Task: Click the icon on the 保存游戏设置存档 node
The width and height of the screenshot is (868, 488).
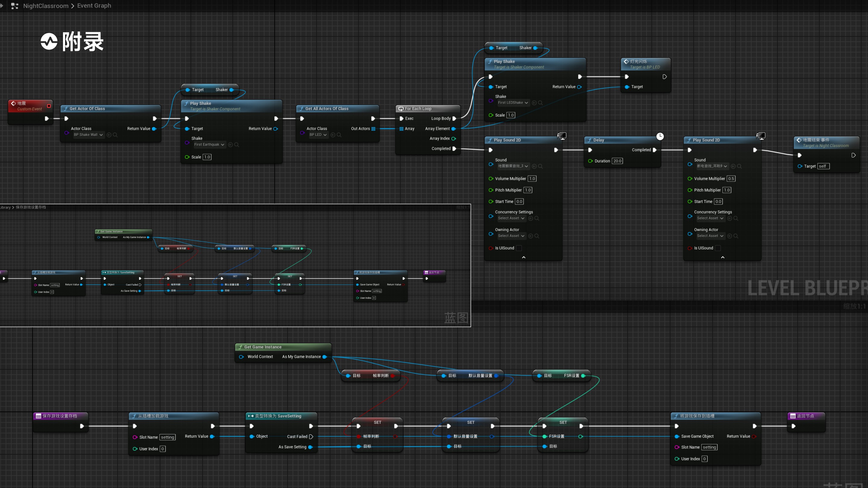Action: (x=38, y=416)
